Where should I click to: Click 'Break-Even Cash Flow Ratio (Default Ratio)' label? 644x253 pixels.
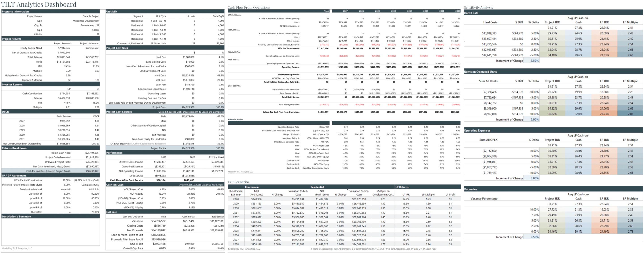click(x=280, y=130)
